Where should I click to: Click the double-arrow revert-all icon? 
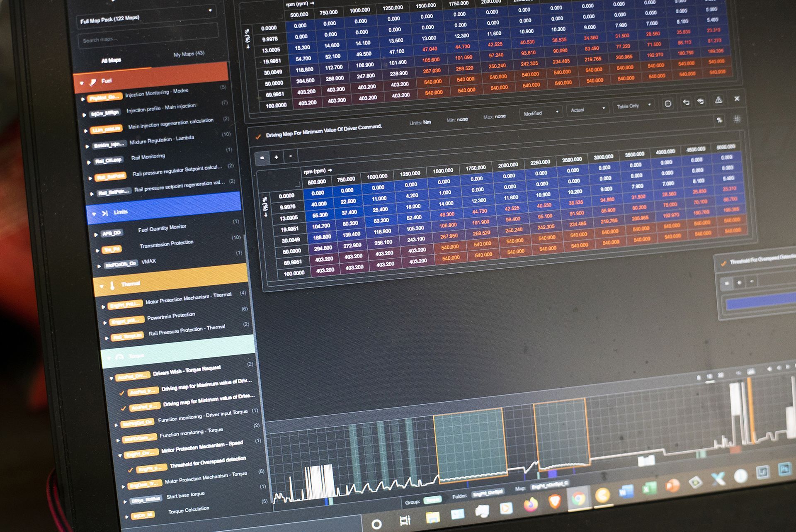pyautogui.click(x=701, y=101)
